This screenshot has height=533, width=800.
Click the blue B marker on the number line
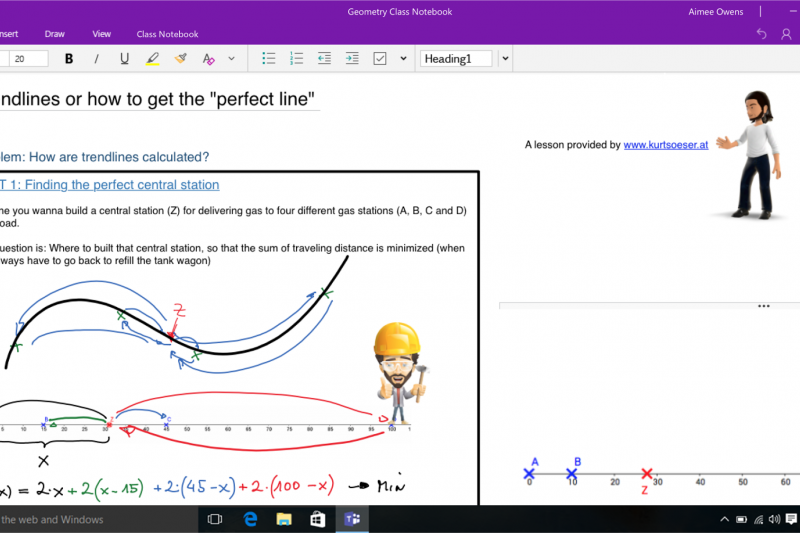[x=572, y=474]
